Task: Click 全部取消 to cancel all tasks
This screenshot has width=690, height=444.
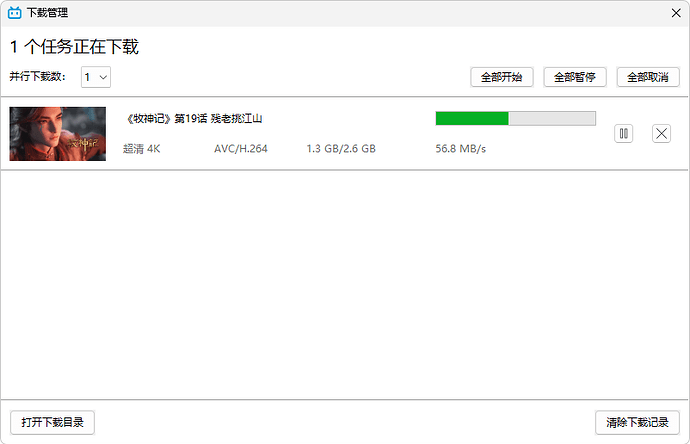Action: [648, 77]
